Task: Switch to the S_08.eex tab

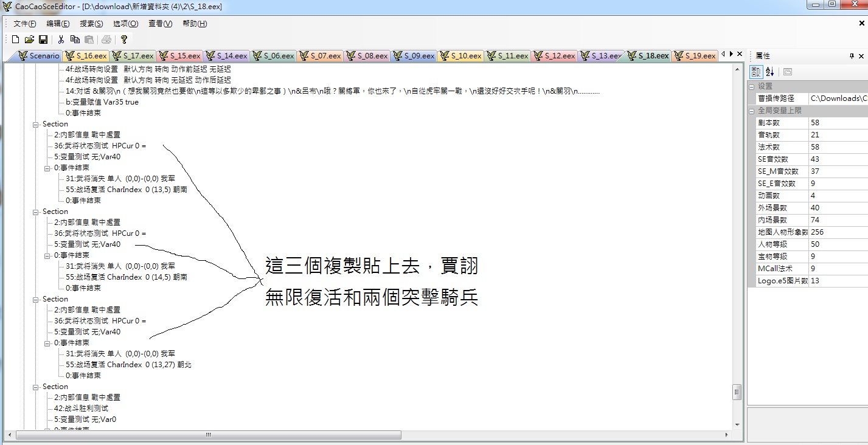Action: (x=367, y=56)
